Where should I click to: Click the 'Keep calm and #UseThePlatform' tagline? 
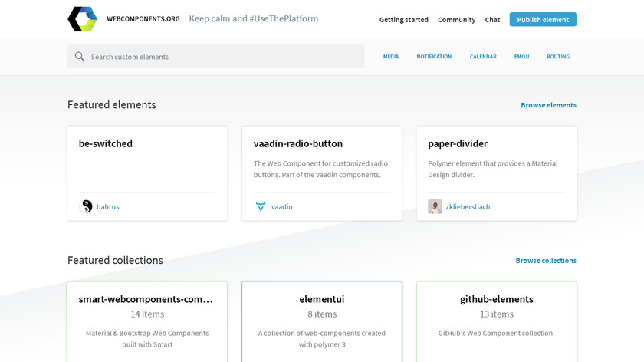[254, 18]
